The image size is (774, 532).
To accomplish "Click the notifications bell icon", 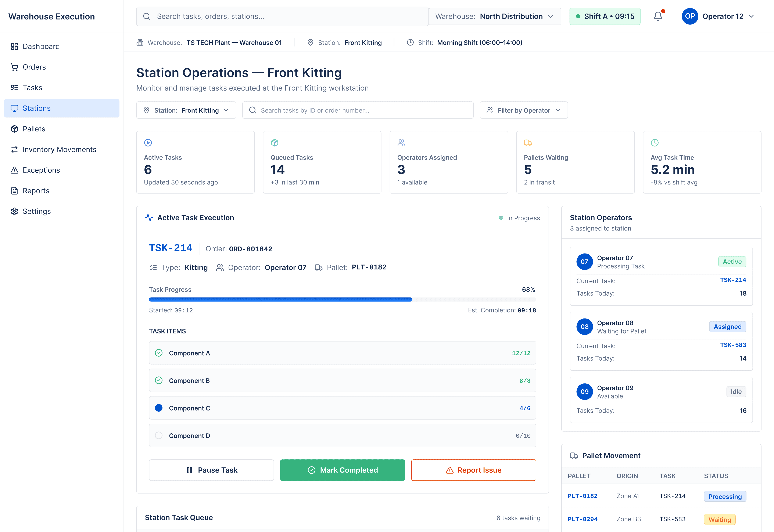I will click(657, 16).
